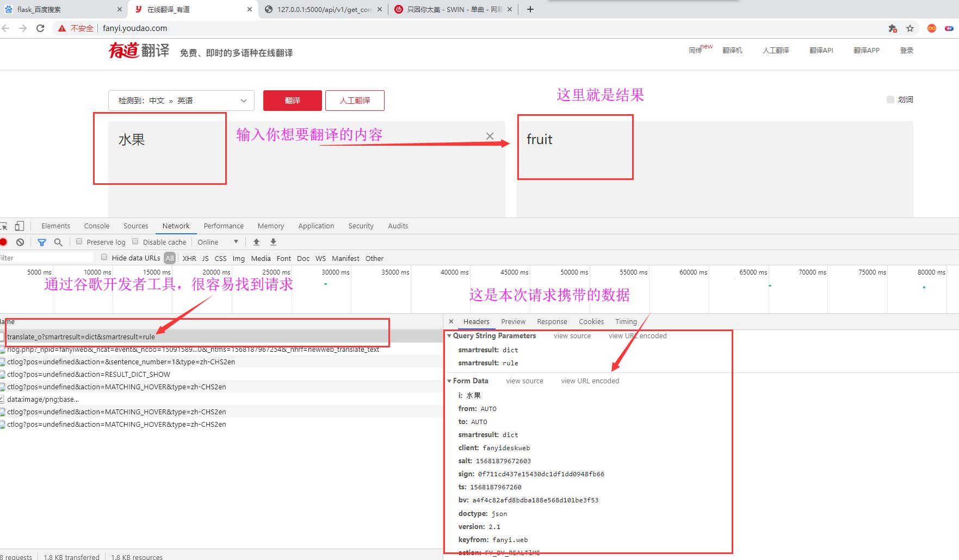The image size is (959, 560).
Task: Open the language selection dropdown
Action: point(181,101)
